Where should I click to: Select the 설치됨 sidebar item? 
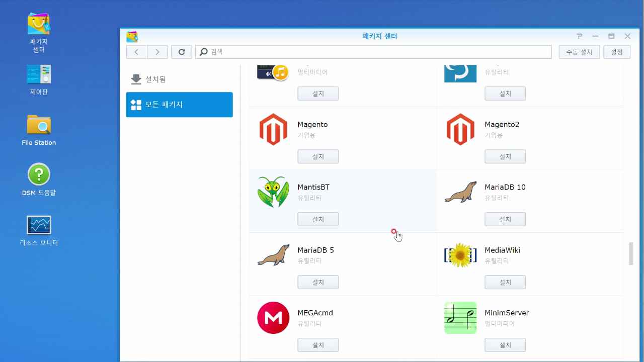click(x=180, y=79)
